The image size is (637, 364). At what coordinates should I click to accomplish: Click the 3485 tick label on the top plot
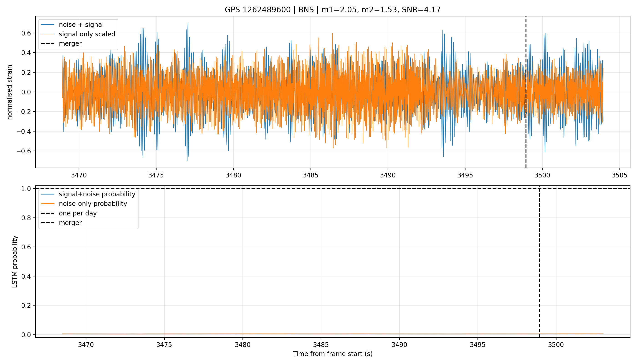click(311, 175)
